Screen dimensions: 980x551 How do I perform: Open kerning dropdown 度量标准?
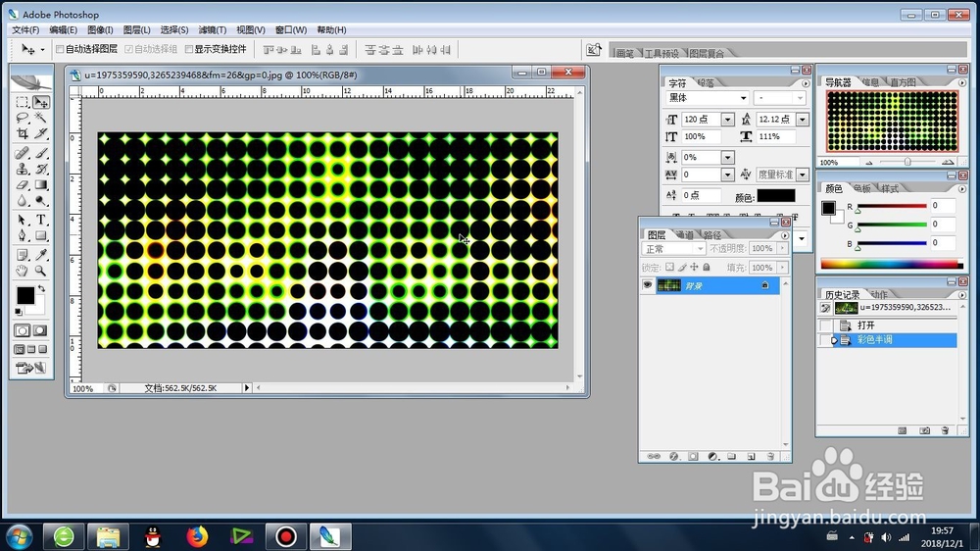point(803,175)
